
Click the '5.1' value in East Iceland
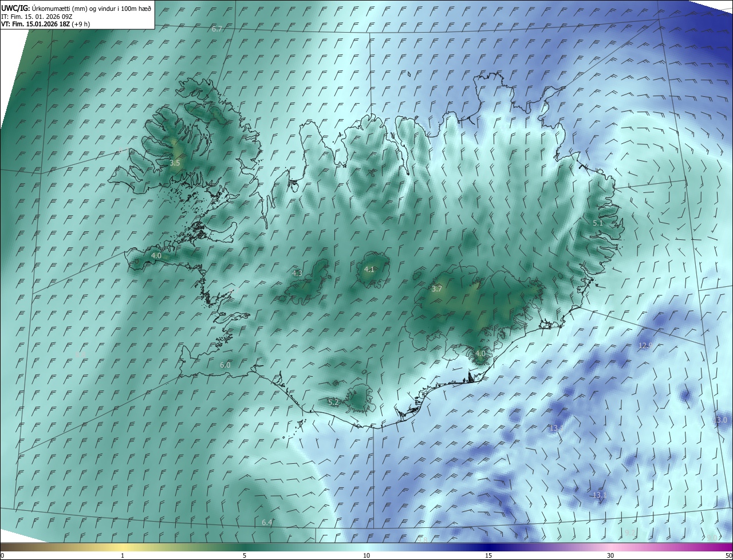pyautogui.click(x=598, y=223)
